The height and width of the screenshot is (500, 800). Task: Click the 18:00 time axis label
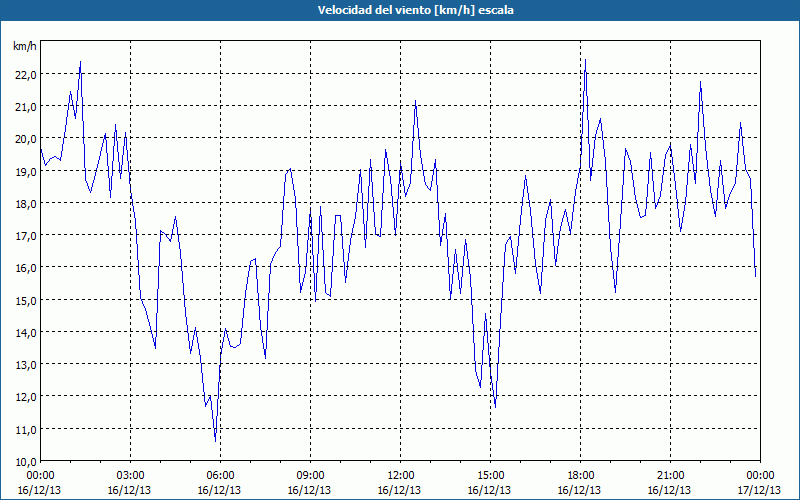(581, 476)
